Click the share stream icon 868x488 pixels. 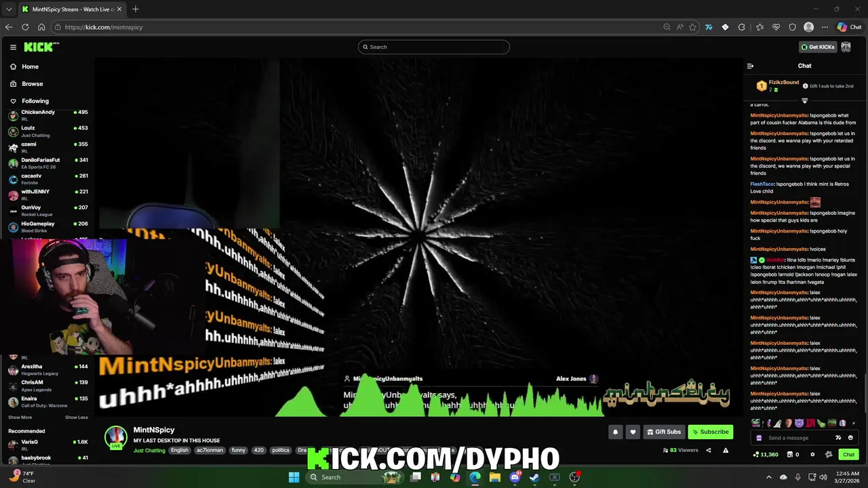click(709, 450)
